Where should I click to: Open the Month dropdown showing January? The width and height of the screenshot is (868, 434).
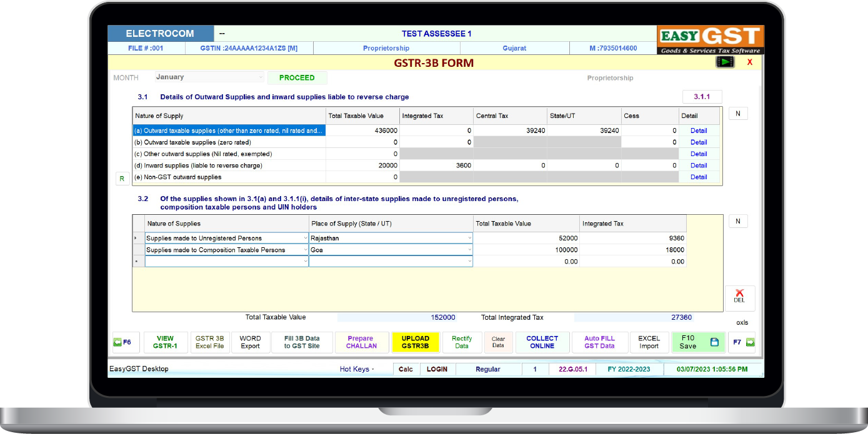pyautogui.click(x=261, y=77)
